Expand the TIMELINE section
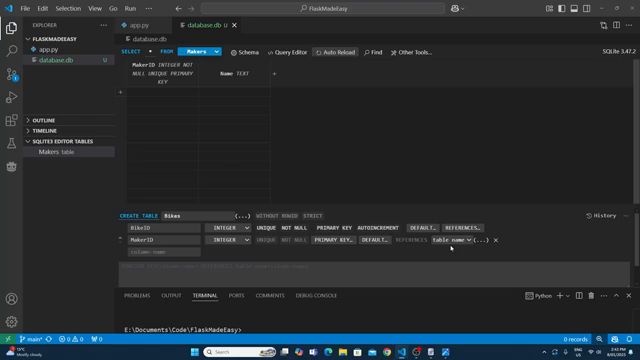The width and height of the screenshot is (640, 360). pos(44,131)
